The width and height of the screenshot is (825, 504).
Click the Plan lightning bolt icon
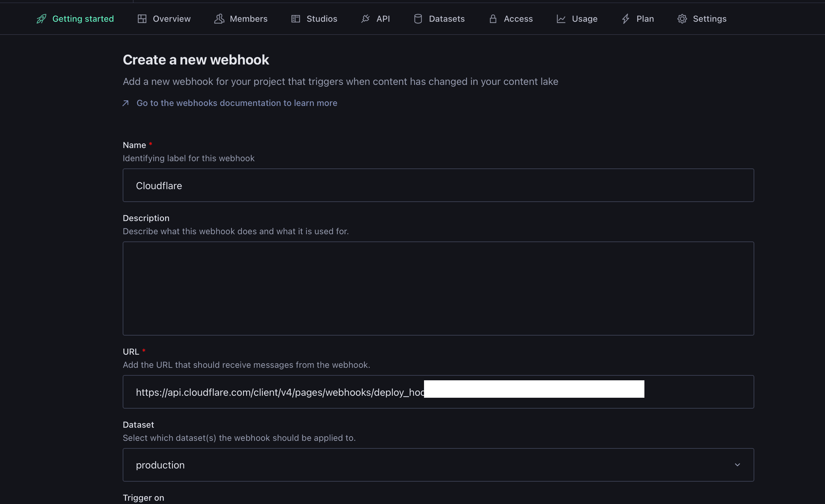625,19
